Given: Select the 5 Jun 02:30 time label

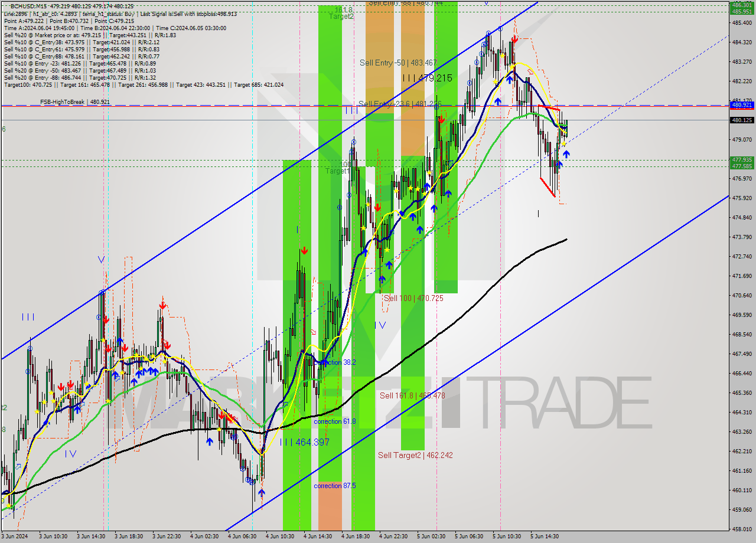Looking at the screenshot, I should (431, 537).
